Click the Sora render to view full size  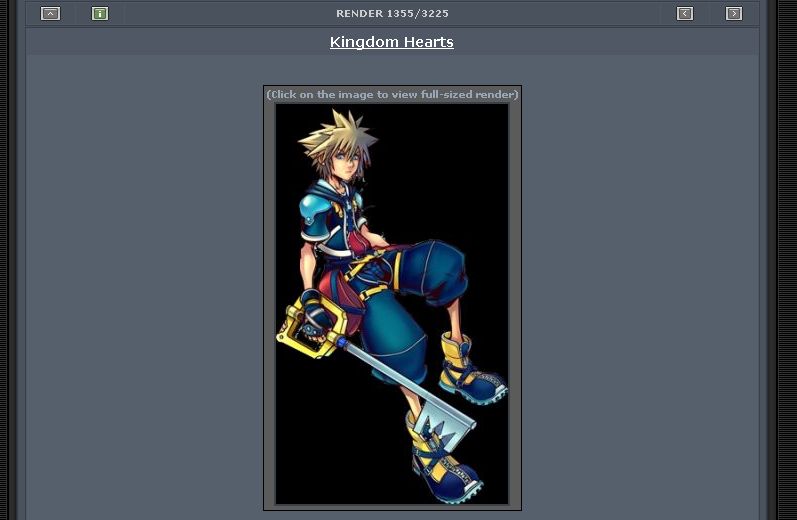pyautogui.click(x=392, y=304)
